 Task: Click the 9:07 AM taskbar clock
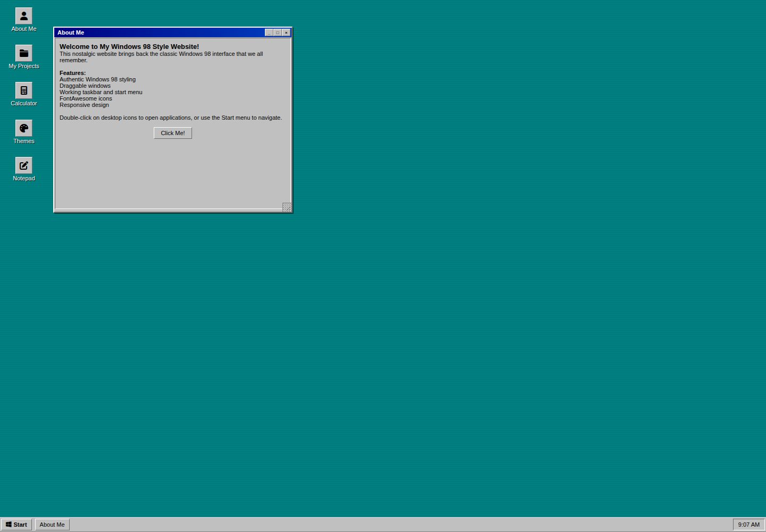(x=749, y=525)
